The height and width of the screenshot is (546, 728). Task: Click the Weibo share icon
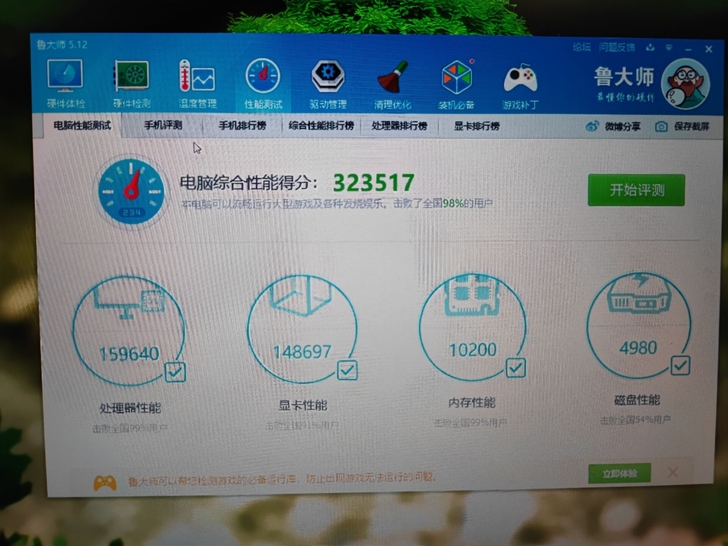click(592, 126)
